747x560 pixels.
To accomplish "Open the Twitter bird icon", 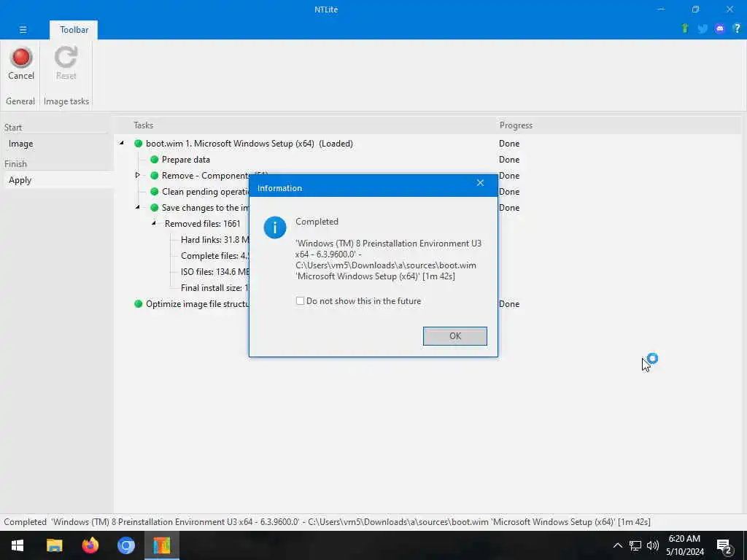I will point(703,28).
